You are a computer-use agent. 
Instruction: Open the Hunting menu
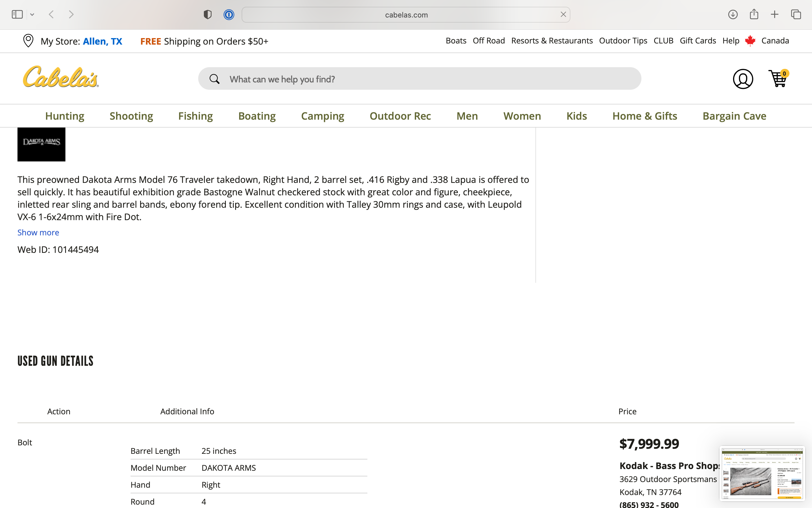(65, 116)
